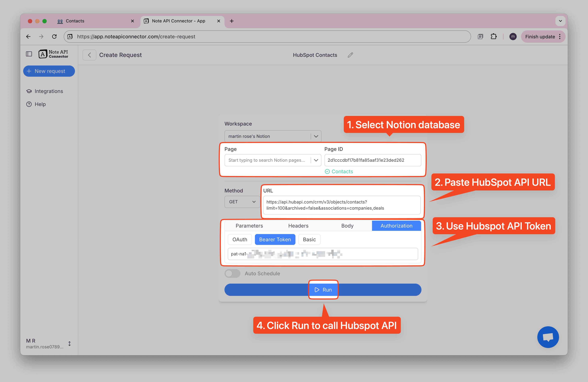
Task: Open the Integrations section
Action: click(x=48, y=91)
